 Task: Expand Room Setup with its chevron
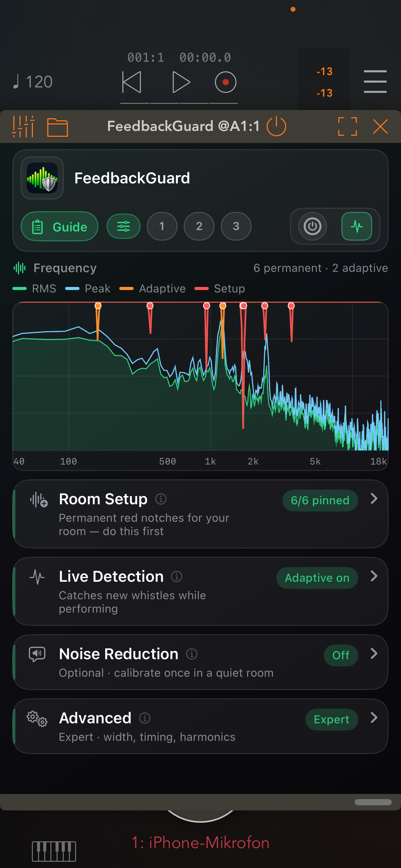(x=374, y=498)
